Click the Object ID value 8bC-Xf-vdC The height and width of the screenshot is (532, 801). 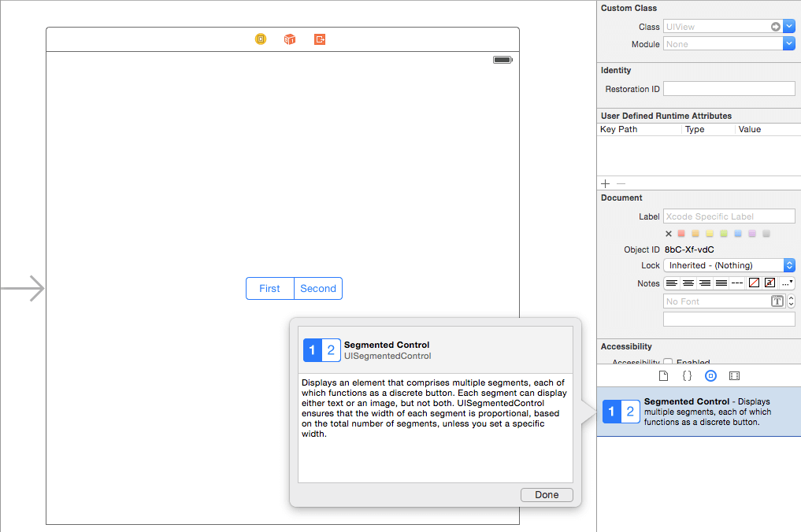coord(689,249)
